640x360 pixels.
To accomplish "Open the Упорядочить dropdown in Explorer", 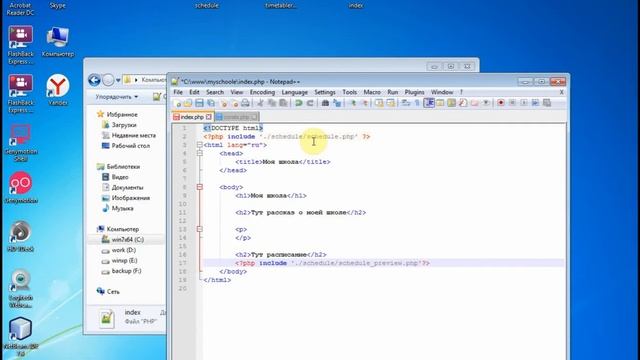I will click(x=117, y=97).
